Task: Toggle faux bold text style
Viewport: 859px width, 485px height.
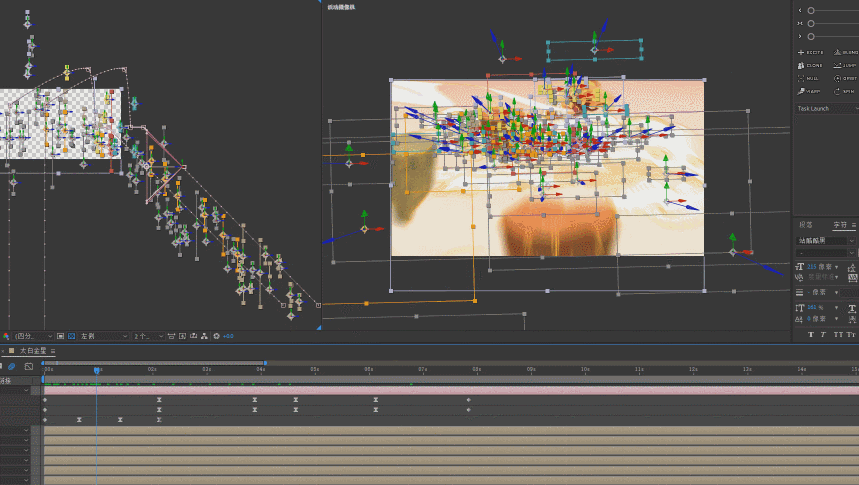Action: [x=811, y=334]
